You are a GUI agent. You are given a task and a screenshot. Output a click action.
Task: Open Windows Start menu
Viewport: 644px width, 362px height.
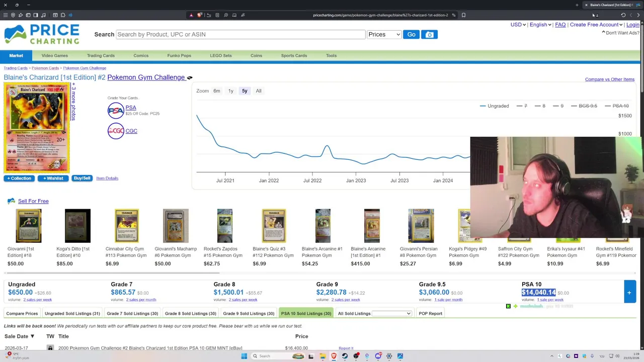coord(244,356)
